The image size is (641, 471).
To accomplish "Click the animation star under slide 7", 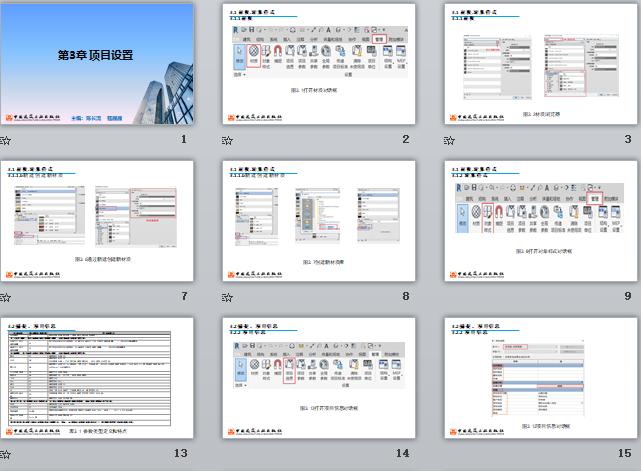I will (5, 297).
